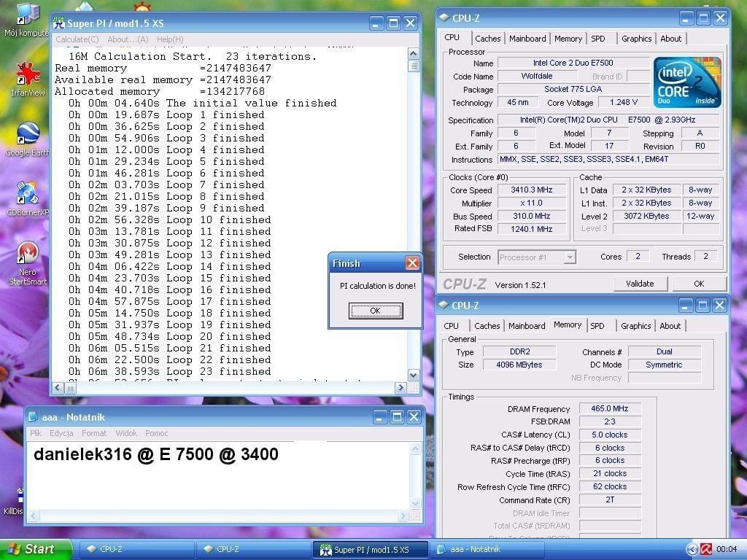Open the Mój komputer desktop icon
Image resolution: width=747 pixels, height=560 pixels.
coord(26,19)
